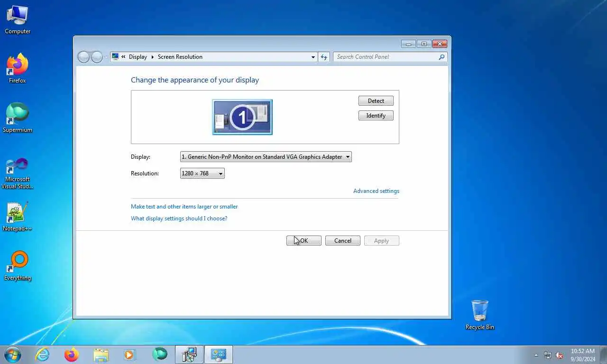Launch Firefox from the desktop shortcut

point(18,69)
